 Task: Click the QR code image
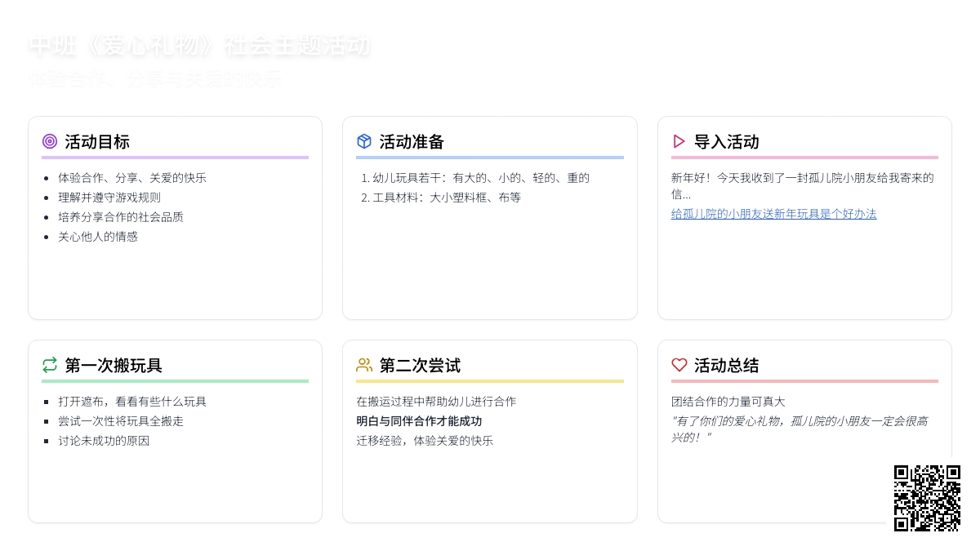(x=927, y=498)
